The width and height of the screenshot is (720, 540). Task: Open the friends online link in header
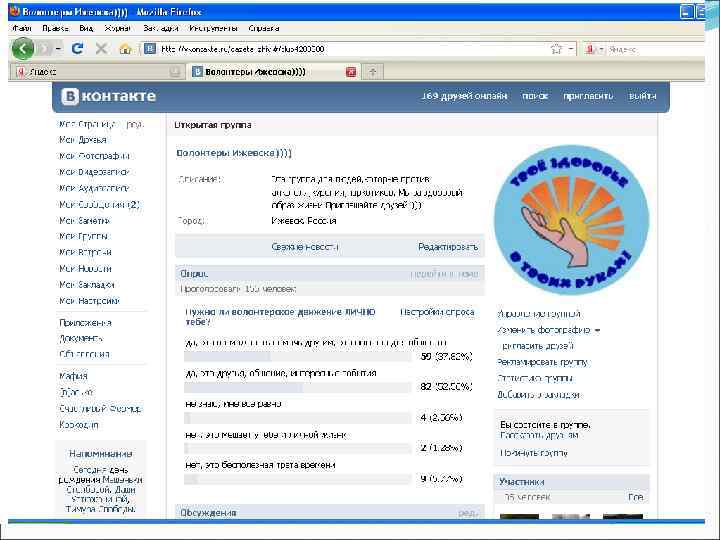[464, 96]
